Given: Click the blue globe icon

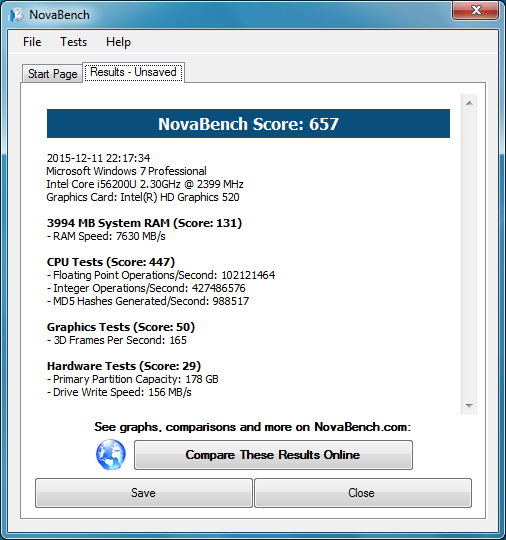Looking at the screenshot, I should pyautogui.click(x=111, y=455).
